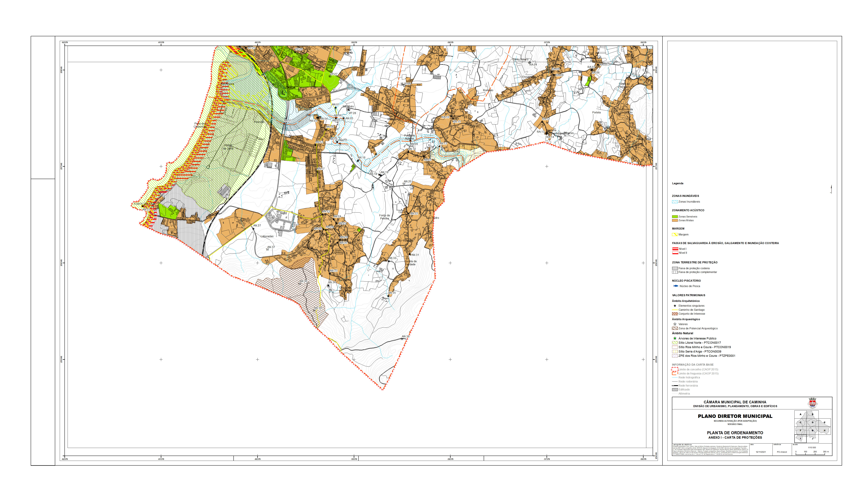Click the blue fish Núcleo de Pesca symbol
868x502 pixels.
(676, 286)
